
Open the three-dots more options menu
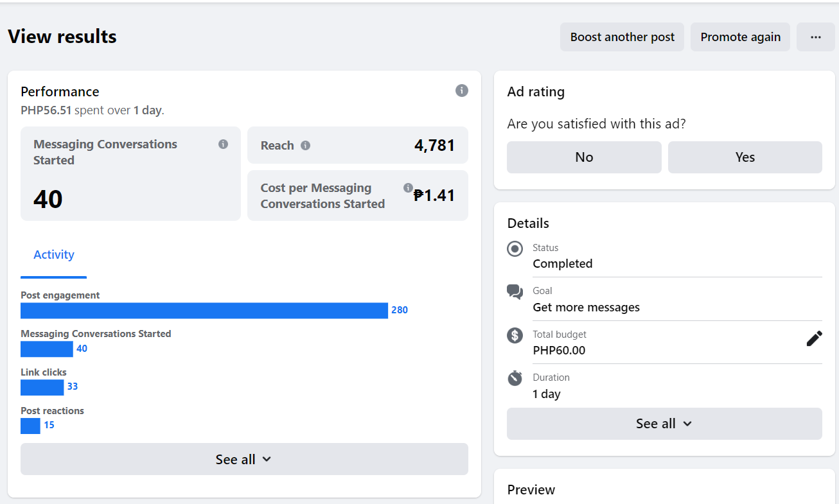pyautogui.click(x=815, y=37)
